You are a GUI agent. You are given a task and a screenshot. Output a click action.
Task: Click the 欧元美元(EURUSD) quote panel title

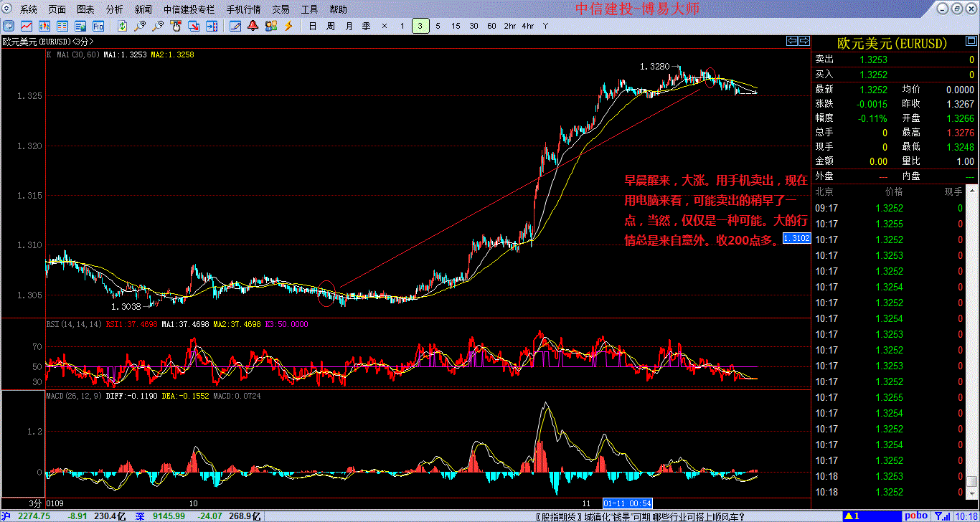[x=892, y=43]
